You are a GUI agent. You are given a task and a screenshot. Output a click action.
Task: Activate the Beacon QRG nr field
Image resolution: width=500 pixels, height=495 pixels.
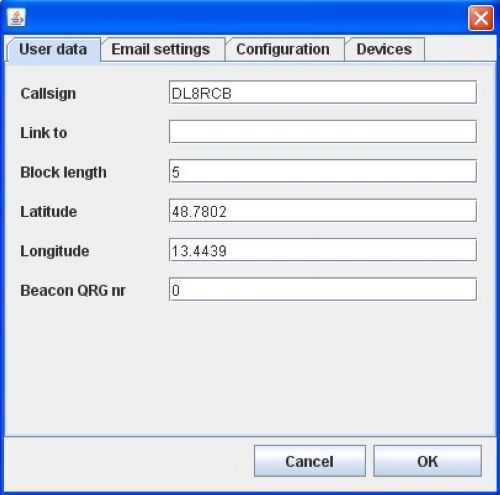coord(323,289)
